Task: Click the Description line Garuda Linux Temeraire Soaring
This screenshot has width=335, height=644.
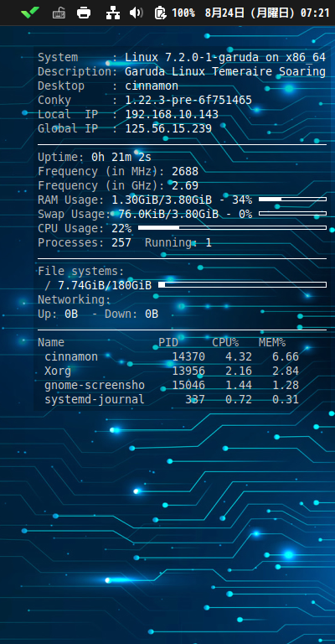Action: click(x=182, y=72)
